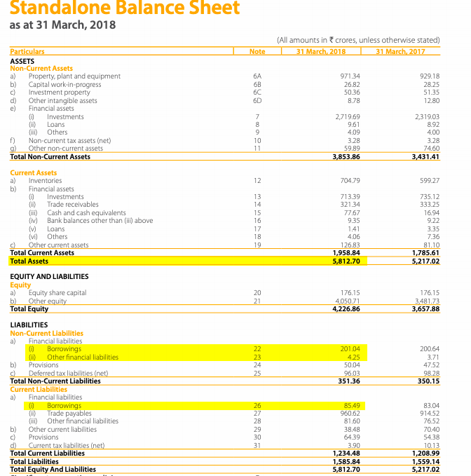471x476 pixels.
Task: Click the 77.67 cash equivalents value
Action: coord(352,213)
